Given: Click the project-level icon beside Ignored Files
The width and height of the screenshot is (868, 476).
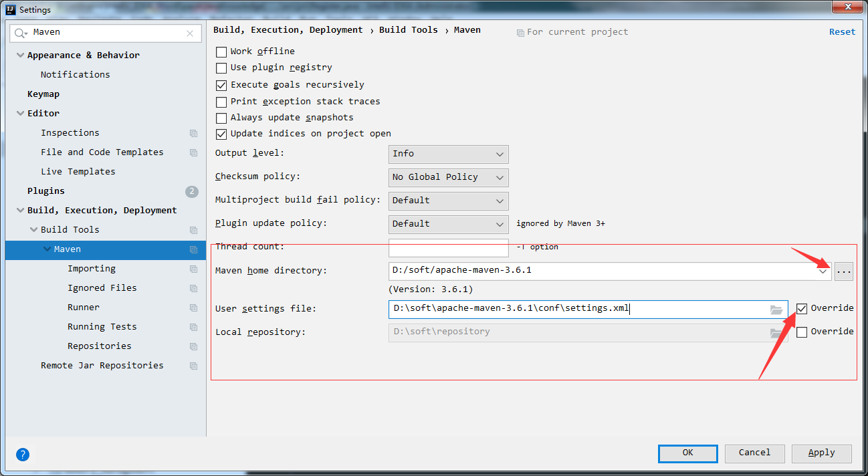Looking at the screenshot, I should pos(193,288).
